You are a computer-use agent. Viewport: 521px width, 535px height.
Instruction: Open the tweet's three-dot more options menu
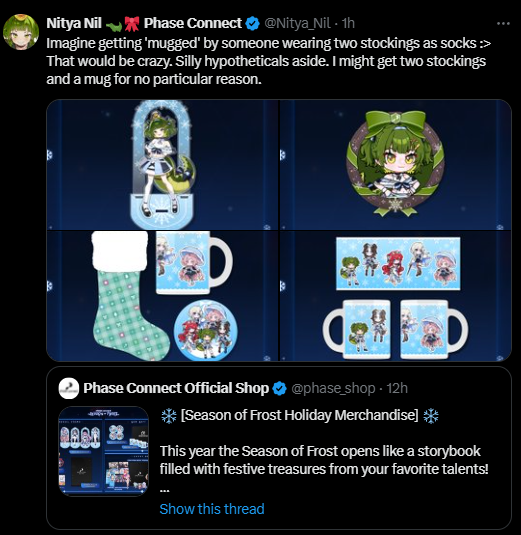[x=503, y=24]
